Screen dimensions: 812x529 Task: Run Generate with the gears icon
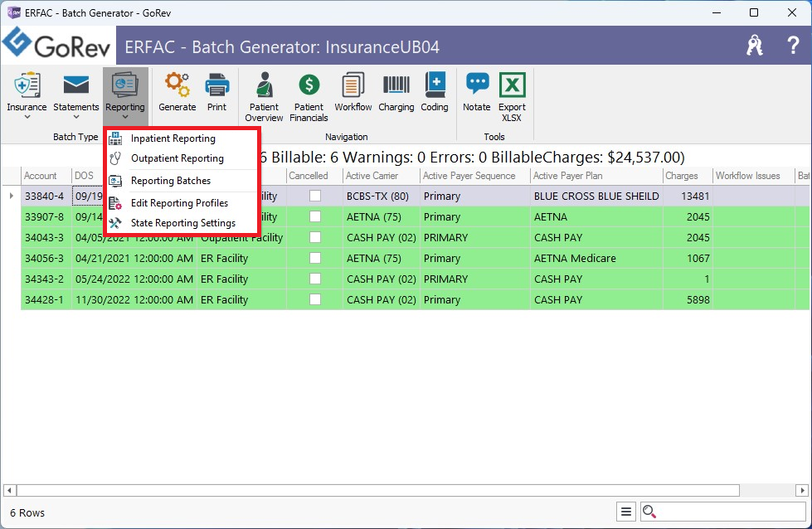click(x=177, y=85)
